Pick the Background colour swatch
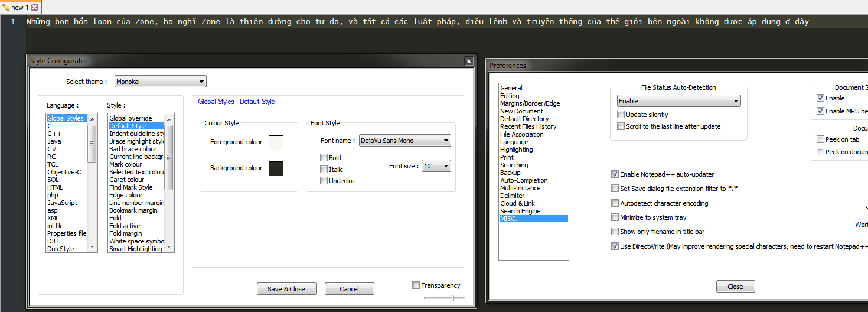The image size is (868, 312). tap(276, 168)
